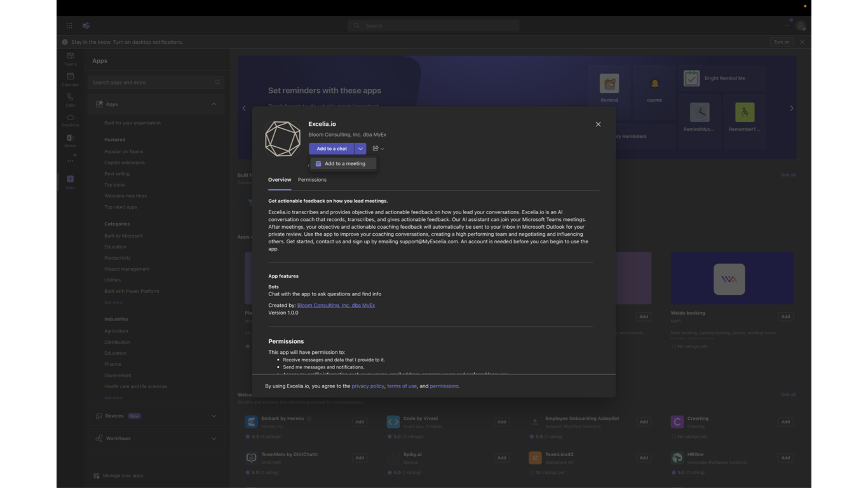Focus Search apps and more field

(156, 83)
